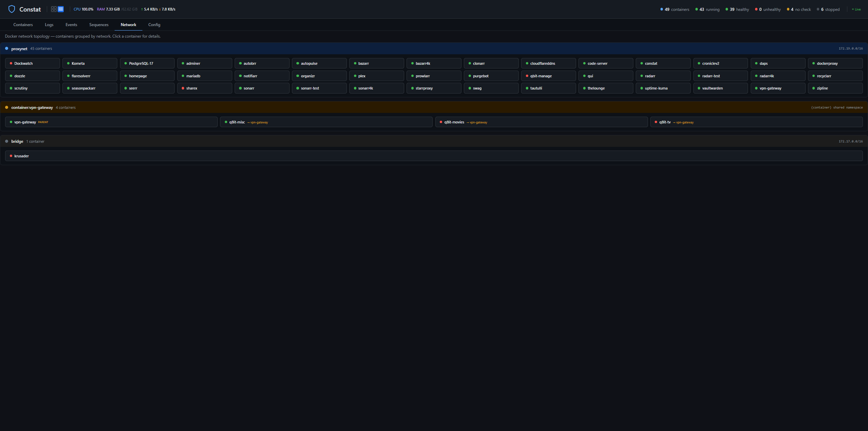Select the seasonpackarr container
Image resolution: width=868 pixels, height=431 pixels.
(x=90, y=88)
